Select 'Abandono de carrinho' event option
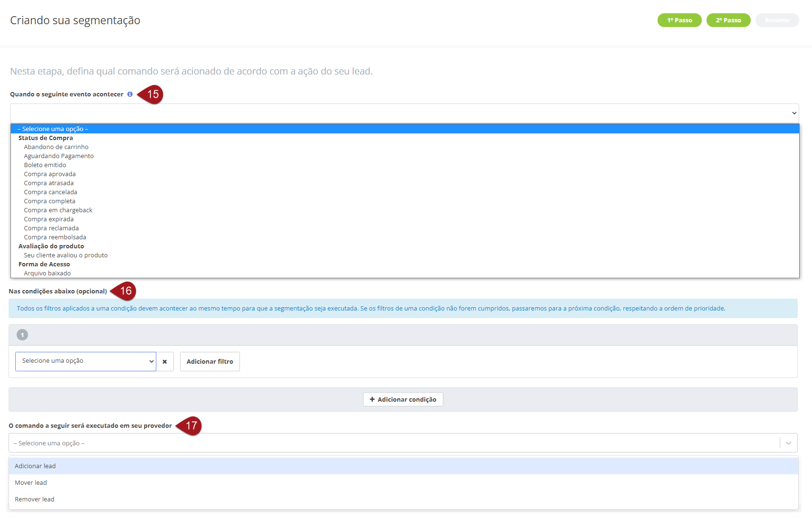This screenshot has height=518, width=812. [x=56, y=147]
